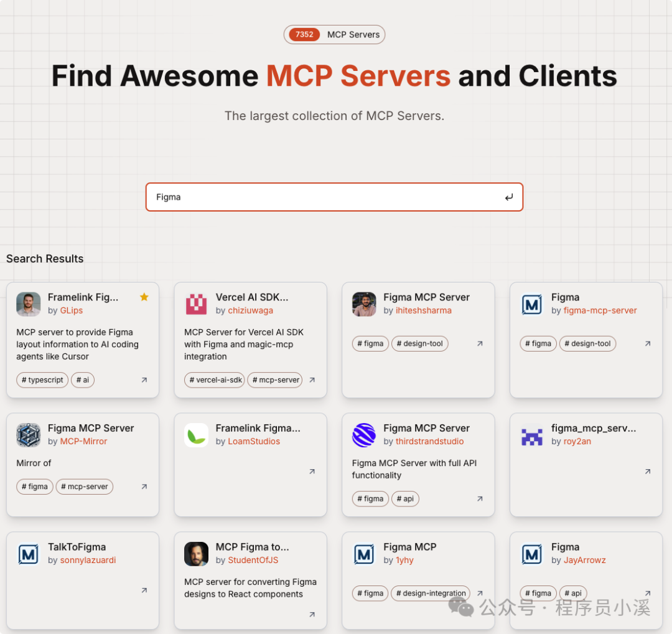Select # mcp-server tag on Vercel card
The height and width of the screenshot is (634, 672).
[x=275, y=380]
